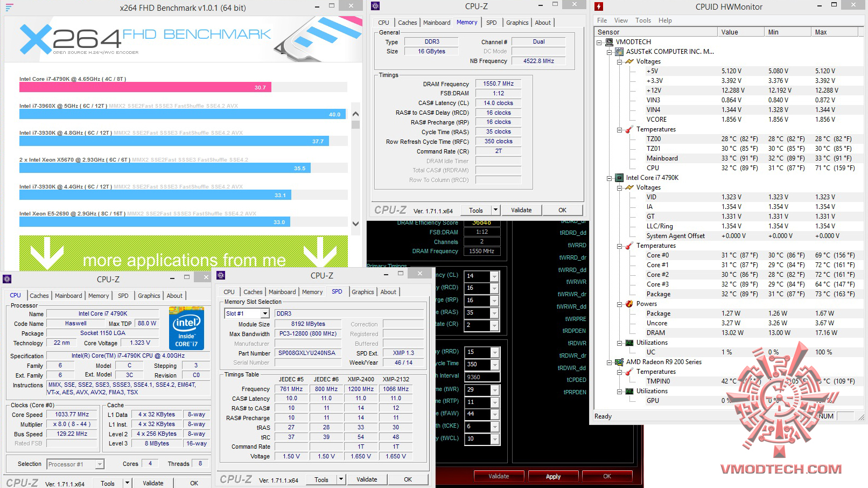
Task: Select the VMODTECH computer icon in HWMonitor
Action: click(x=609, y=42)
